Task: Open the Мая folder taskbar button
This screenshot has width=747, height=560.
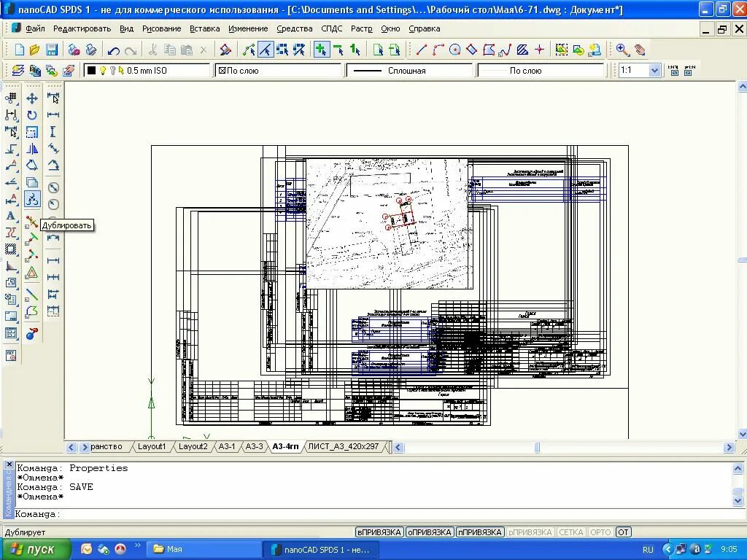Action: click(204, 549)
